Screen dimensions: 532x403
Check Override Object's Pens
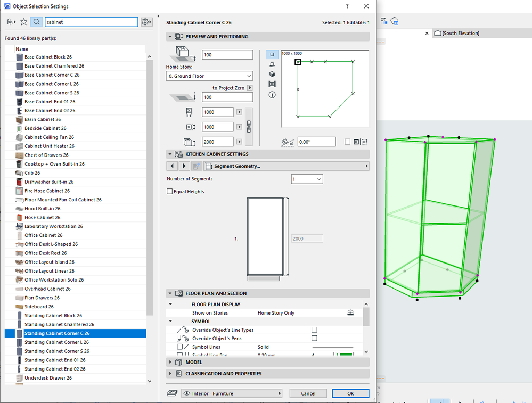coord(313,338)
